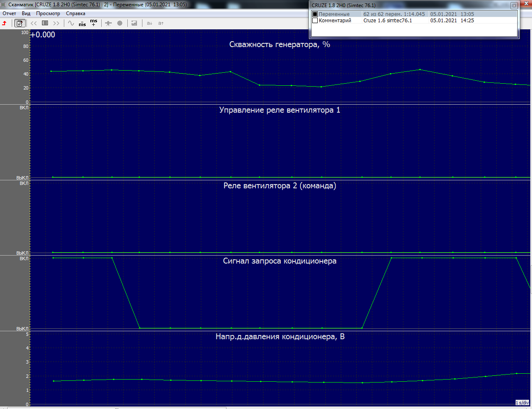This screenshot has height=409, width=532.
Task: Click the record circle icon
Action: [120, 23]
